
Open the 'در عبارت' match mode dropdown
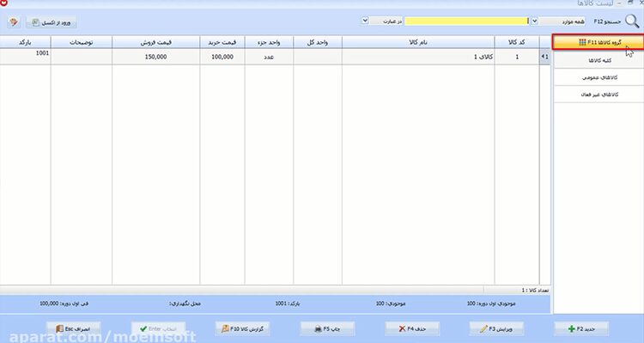click(365, 21)
